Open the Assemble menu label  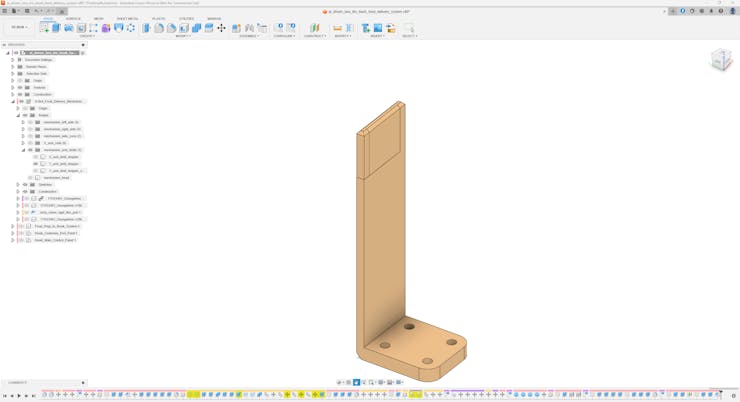tap(249, 36)
